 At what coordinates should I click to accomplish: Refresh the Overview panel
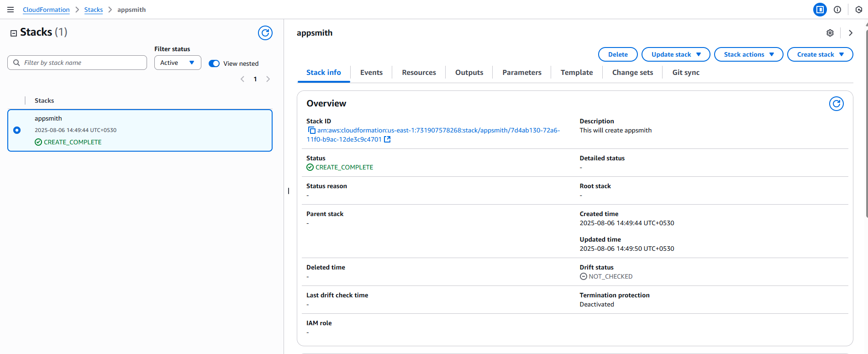(x=836, y=104)
